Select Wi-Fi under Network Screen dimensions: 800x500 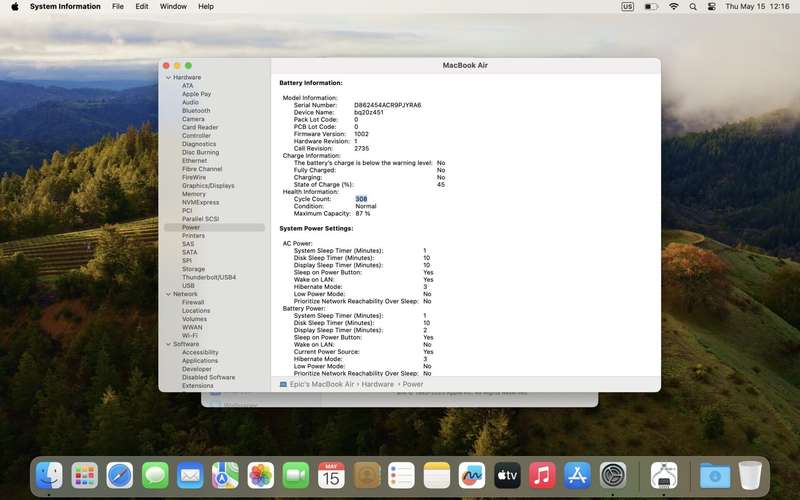pyautogui.click(x=190, y=336)
